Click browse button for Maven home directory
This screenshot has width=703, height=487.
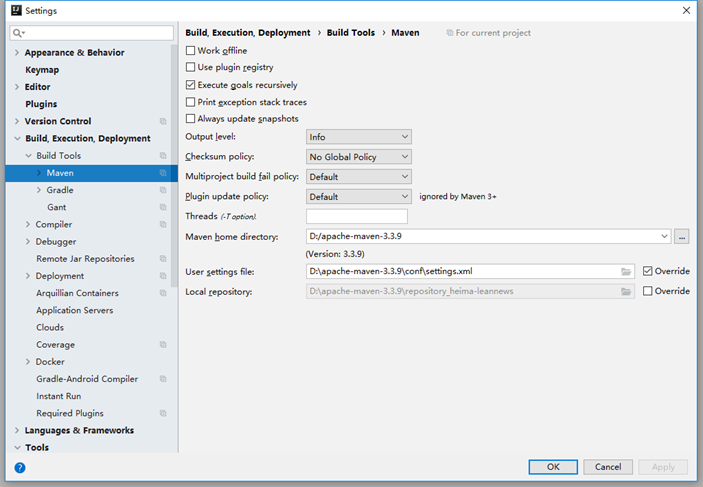681,236
